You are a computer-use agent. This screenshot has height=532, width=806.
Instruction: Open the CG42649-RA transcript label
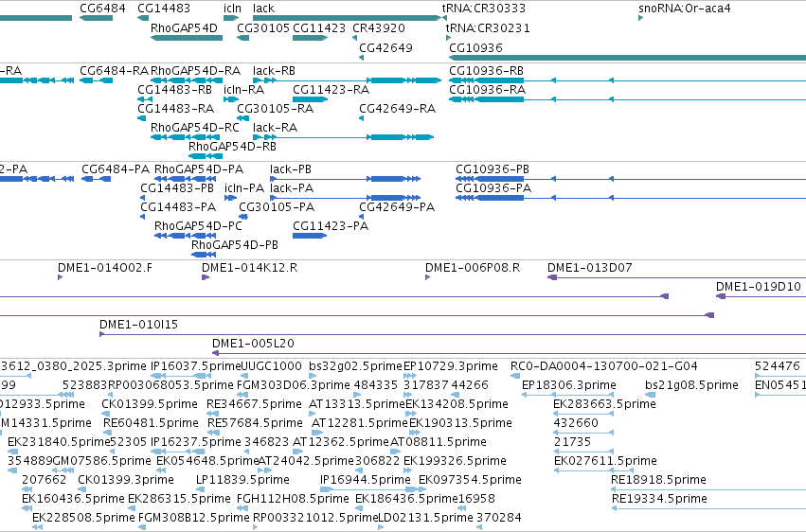click(398, 109)
